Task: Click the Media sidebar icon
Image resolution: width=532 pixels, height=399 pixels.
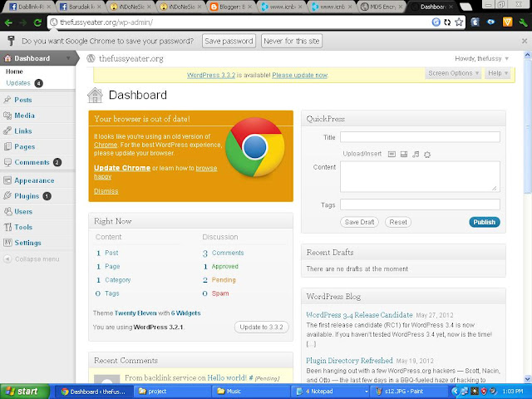Action: (7, 116)
